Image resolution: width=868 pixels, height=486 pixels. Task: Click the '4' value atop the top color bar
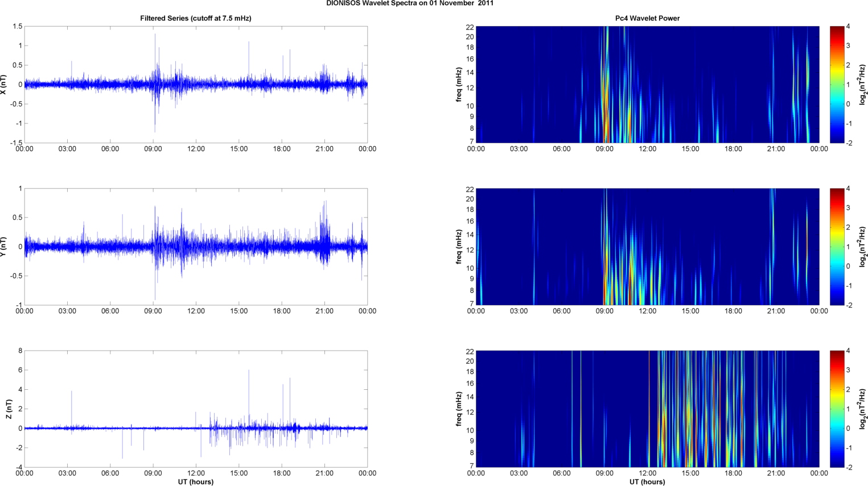pos(848,27)
